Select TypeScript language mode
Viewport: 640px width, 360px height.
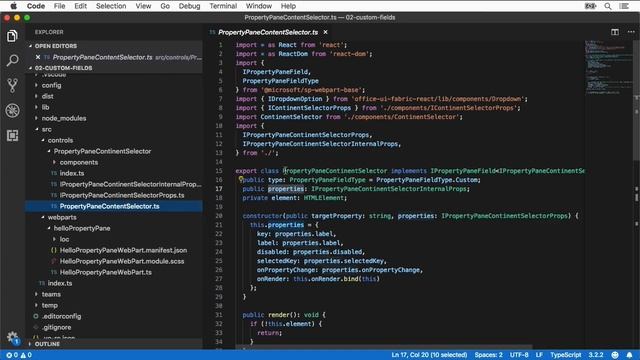pyautogui.click(x=565, y=355)
